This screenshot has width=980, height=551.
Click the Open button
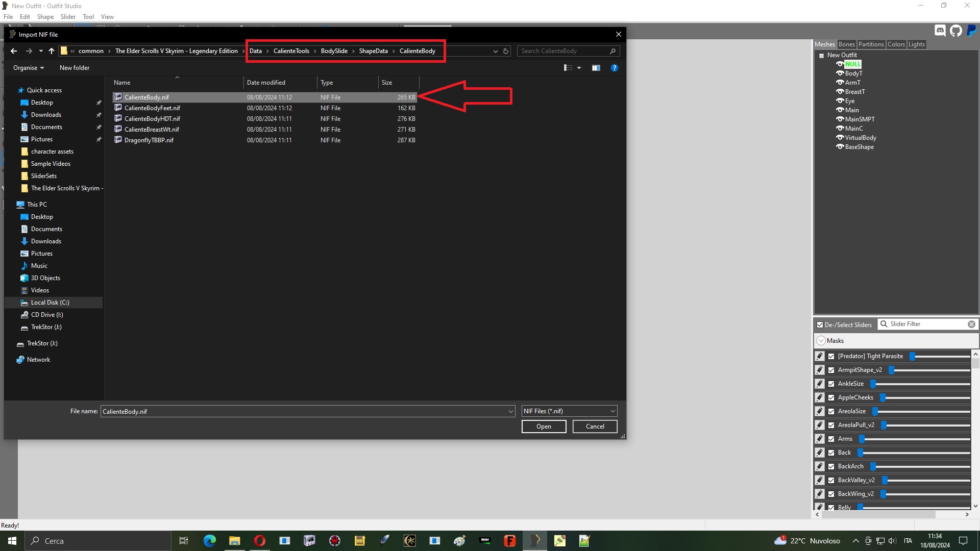click(544, 427)
